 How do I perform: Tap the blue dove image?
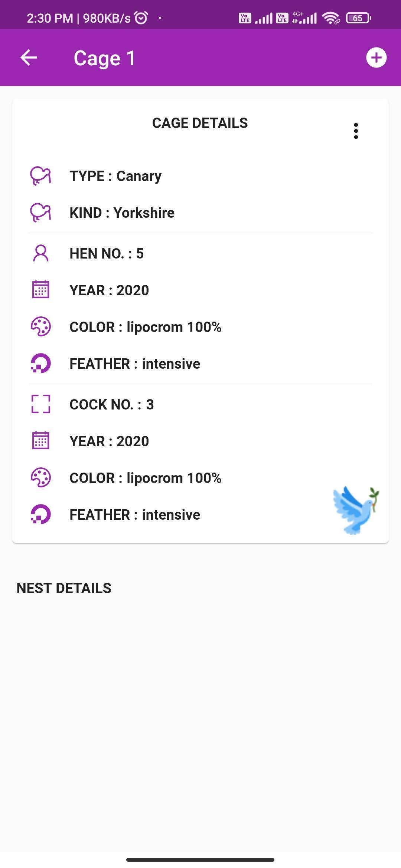356,510
